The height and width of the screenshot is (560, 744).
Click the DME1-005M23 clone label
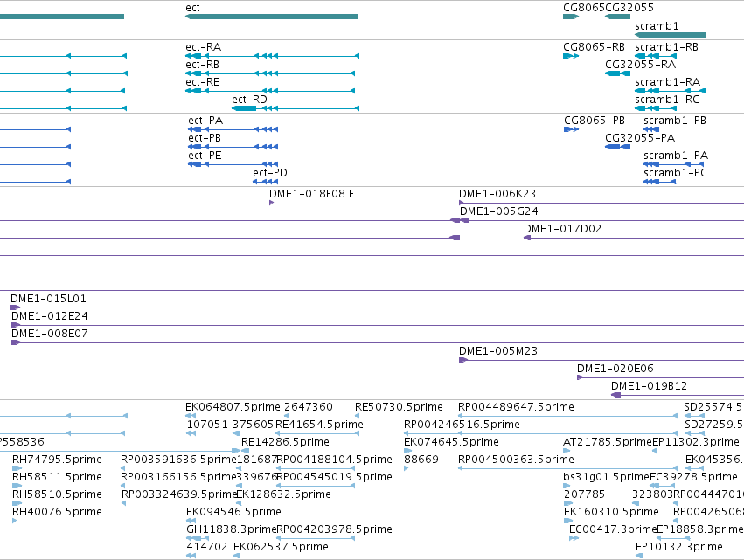(498, 351)
